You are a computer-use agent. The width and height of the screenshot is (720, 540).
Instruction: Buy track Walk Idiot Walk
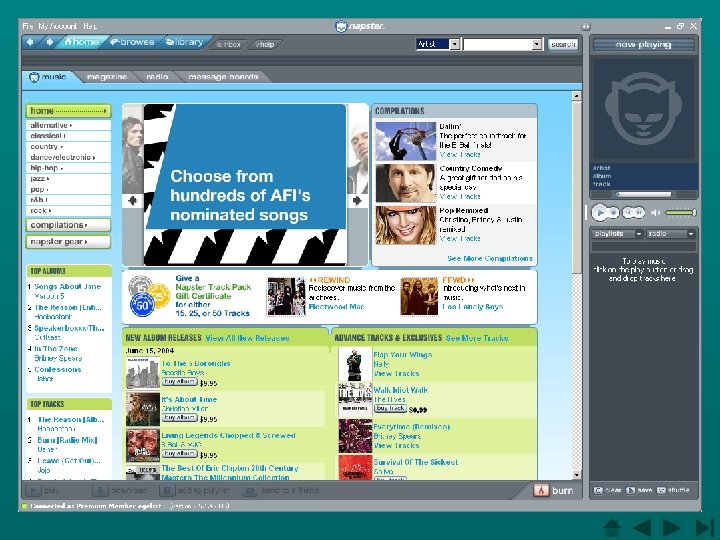[390, 408]
